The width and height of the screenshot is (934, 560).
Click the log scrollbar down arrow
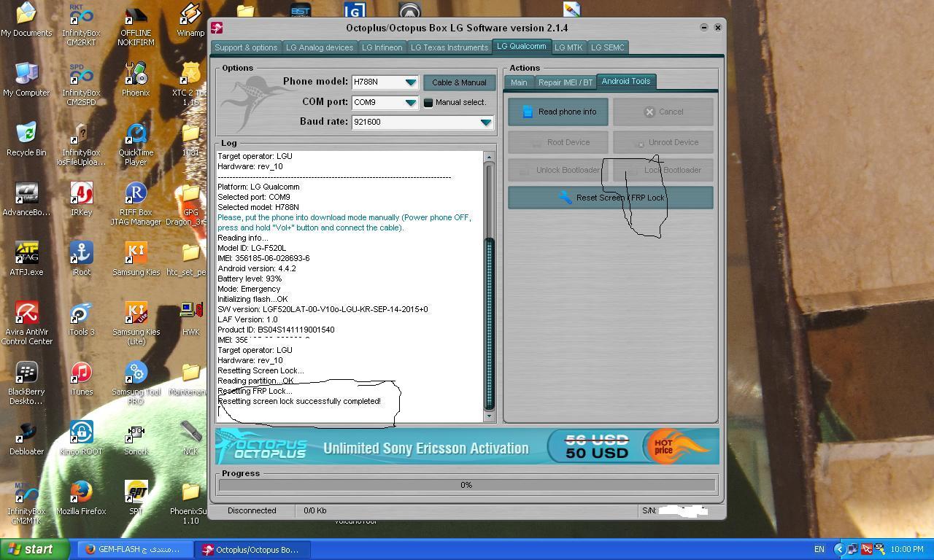489,416
